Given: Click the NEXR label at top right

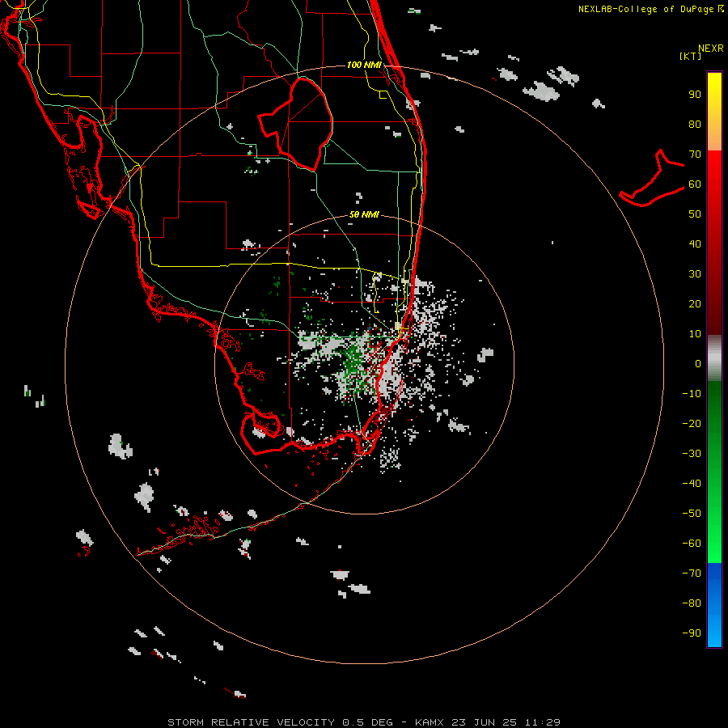Looking at the screenshot, I should pyautogui.click(x=711, y=49).
